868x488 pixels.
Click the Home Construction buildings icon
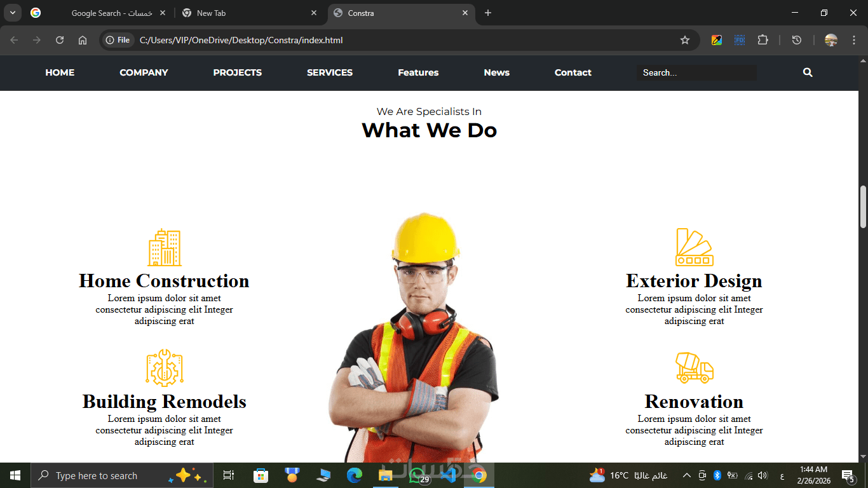tap(165, 247)
